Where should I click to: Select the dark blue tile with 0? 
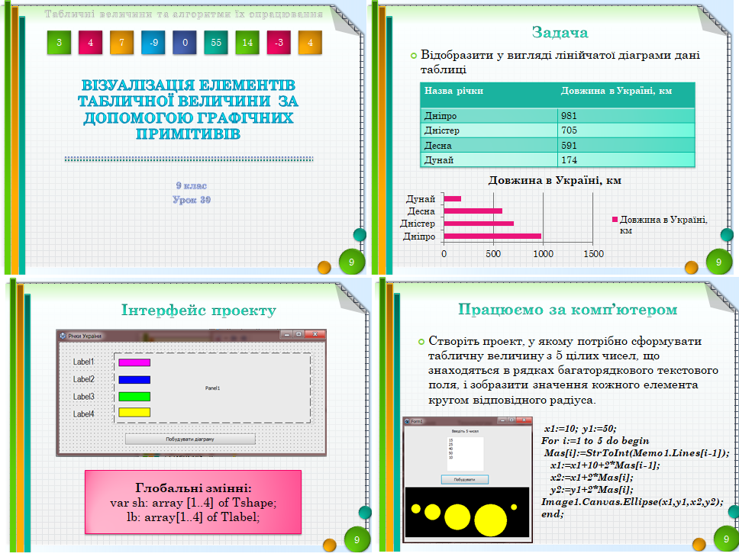(185, 43)
